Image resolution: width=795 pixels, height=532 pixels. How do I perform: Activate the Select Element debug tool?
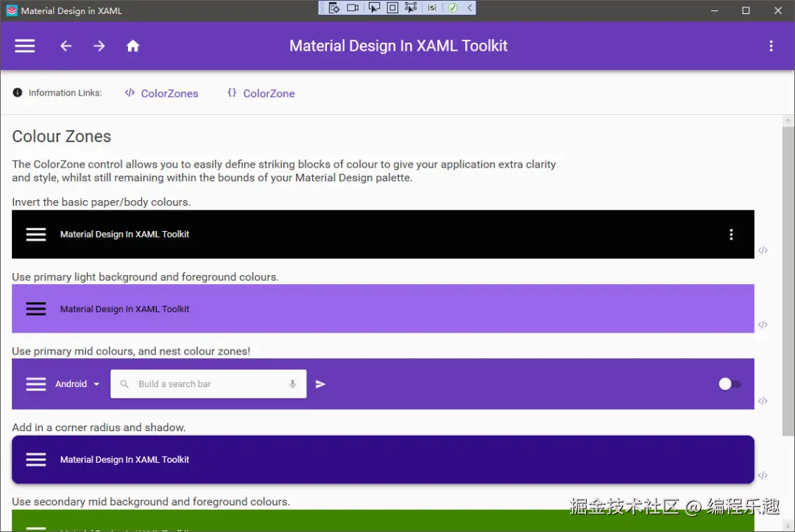pyautogui.click(x=374, y=7)
